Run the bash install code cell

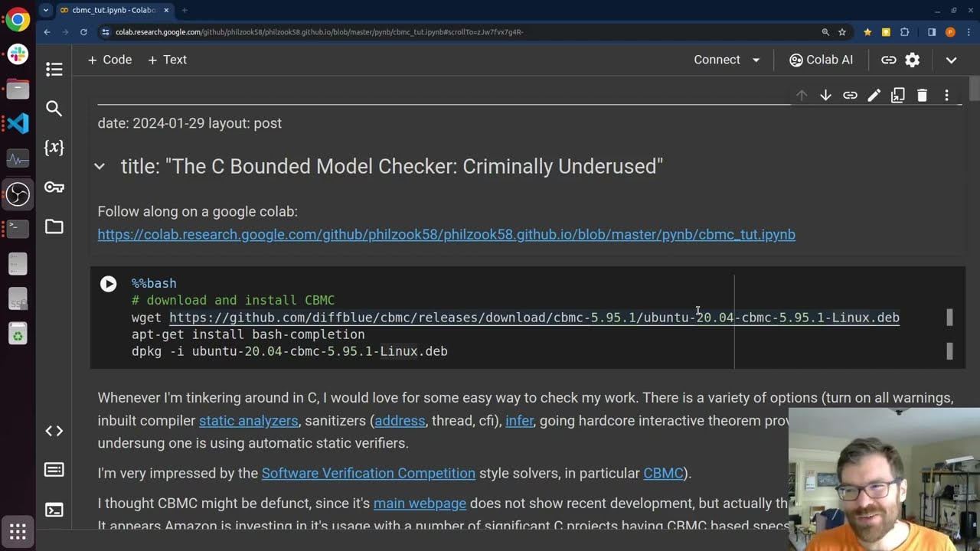coord(108,284)
